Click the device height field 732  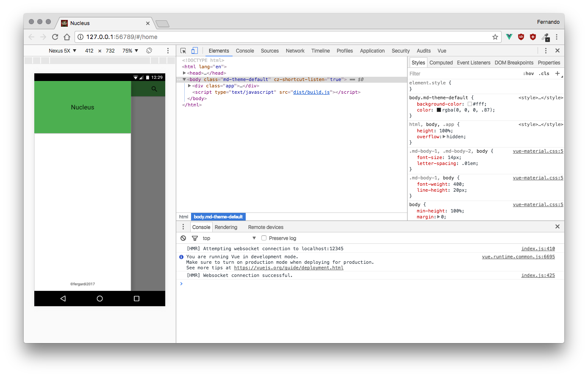click(110, 50)
